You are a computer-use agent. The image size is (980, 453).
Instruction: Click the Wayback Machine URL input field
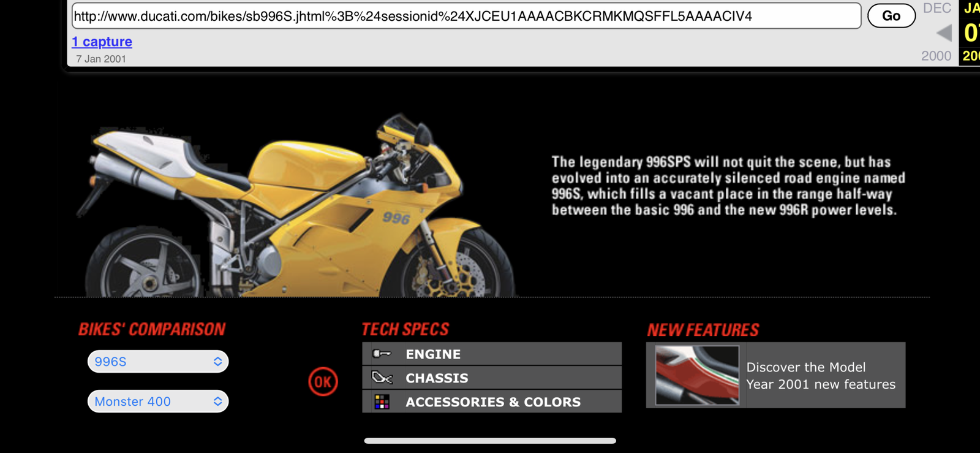(466, 16)
